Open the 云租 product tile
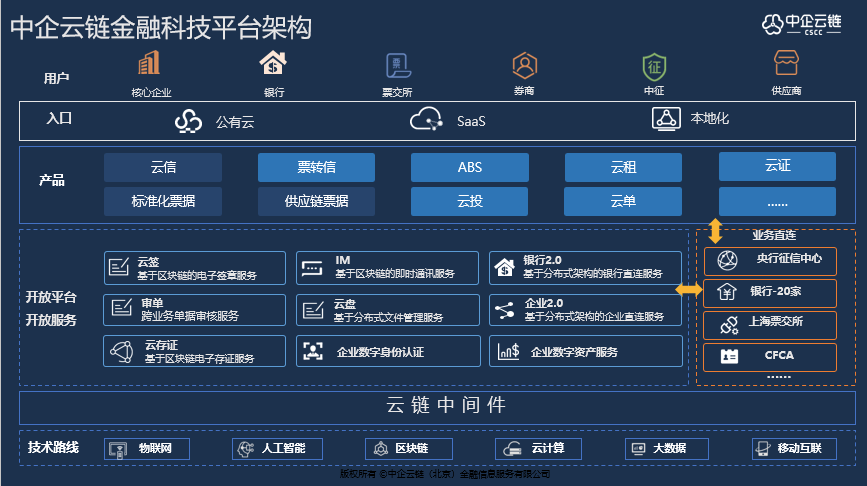This screenshot has width=867, height=486. point(623,167)
